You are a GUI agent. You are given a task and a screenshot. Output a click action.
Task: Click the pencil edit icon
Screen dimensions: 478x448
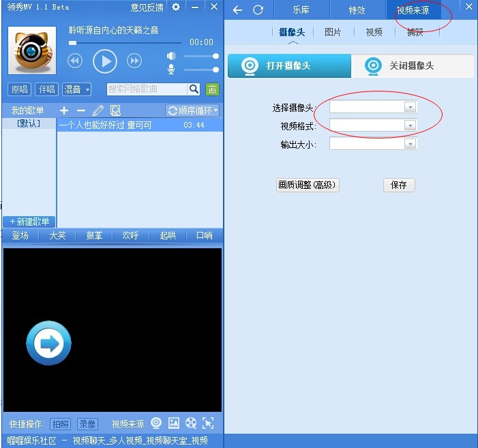[98, 110]
